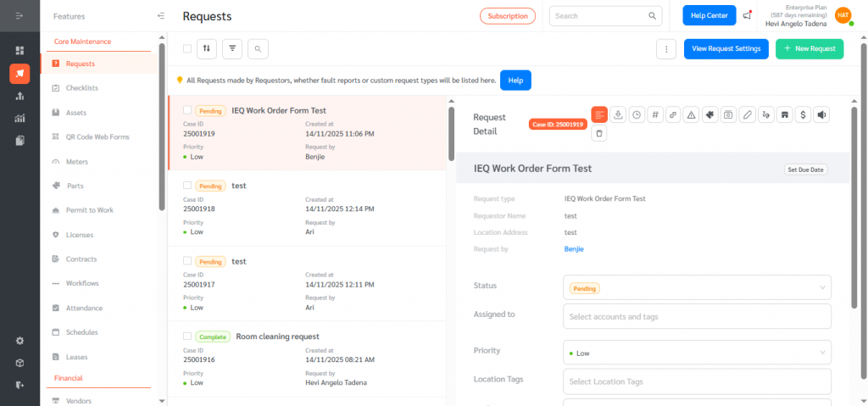Open the three-dot more options menu

pos(667,49)
